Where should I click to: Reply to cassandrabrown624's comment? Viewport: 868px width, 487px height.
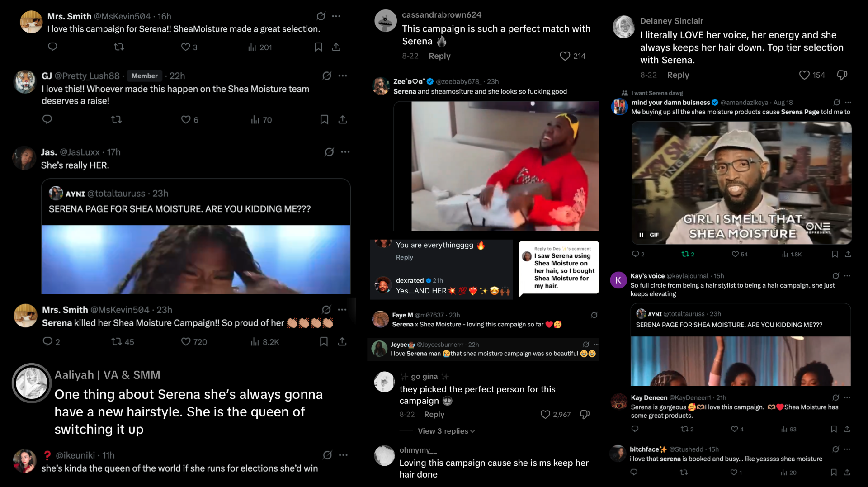pos(439,56)
